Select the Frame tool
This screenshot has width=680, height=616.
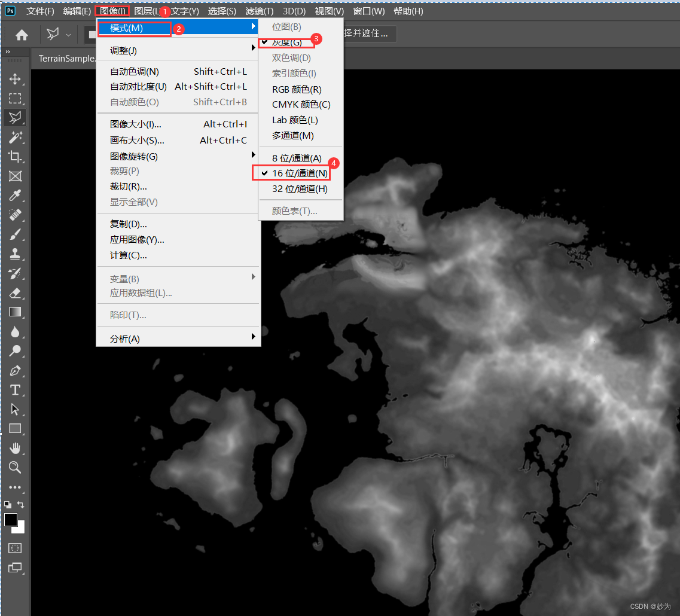(15, 176)
